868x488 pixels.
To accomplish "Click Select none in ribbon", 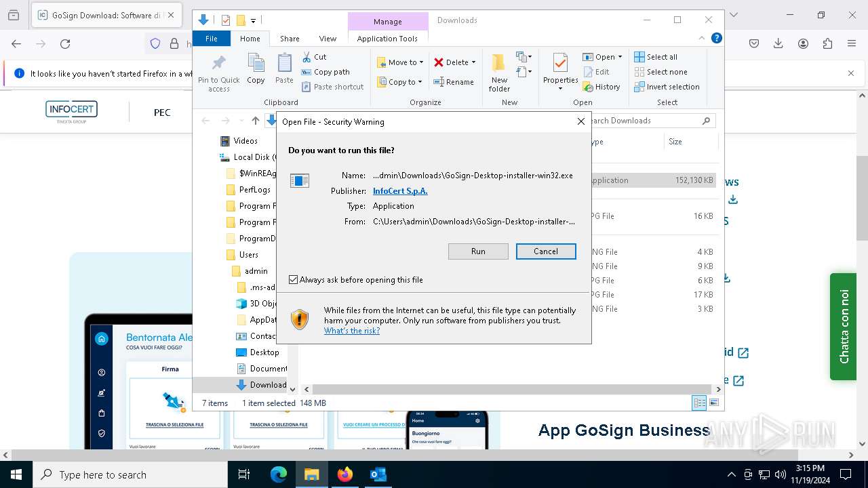I will coord(660,72).
